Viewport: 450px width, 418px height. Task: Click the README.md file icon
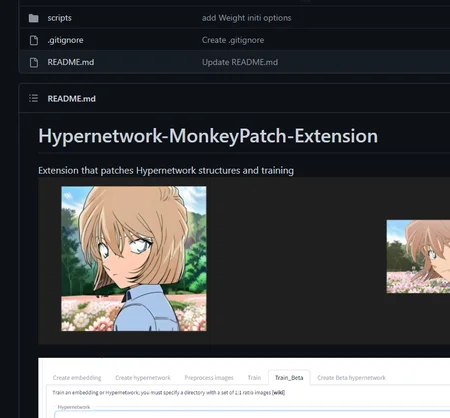coord(34,62)
